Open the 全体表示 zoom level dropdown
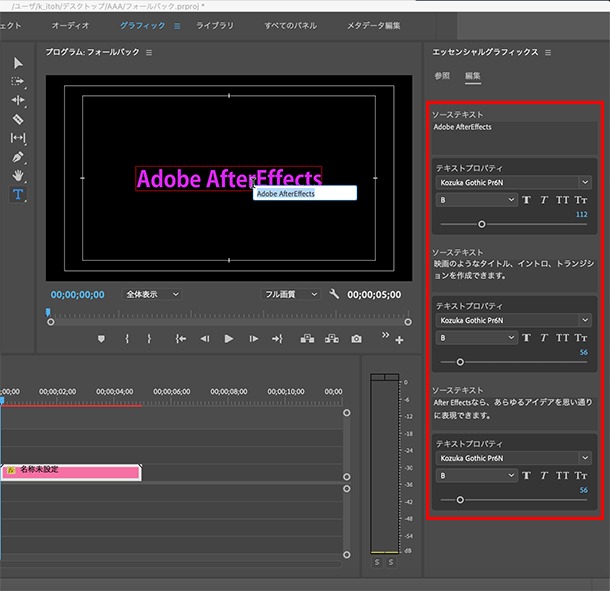Screen dimensions: 610x591 pos(152,294)
